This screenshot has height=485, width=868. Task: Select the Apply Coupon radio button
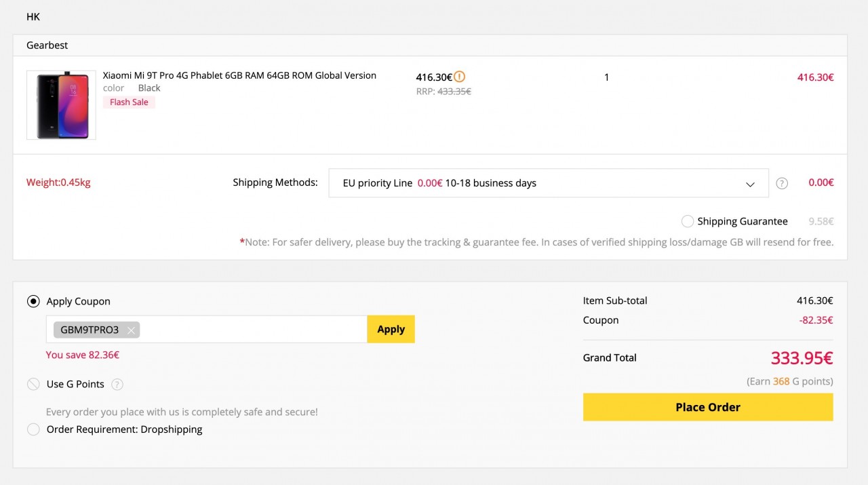(x=33, y=301)
